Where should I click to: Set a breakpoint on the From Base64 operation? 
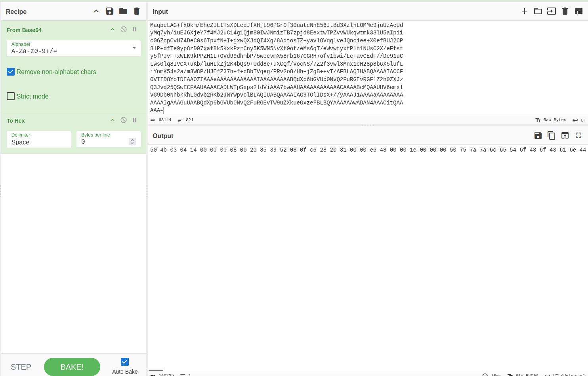(x=134, y=29)
